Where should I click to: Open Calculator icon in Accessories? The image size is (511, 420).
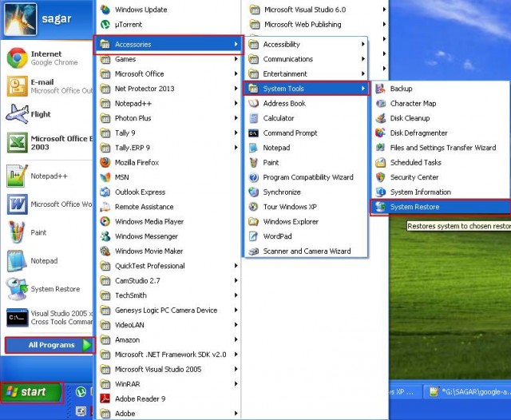click(254, 118)
